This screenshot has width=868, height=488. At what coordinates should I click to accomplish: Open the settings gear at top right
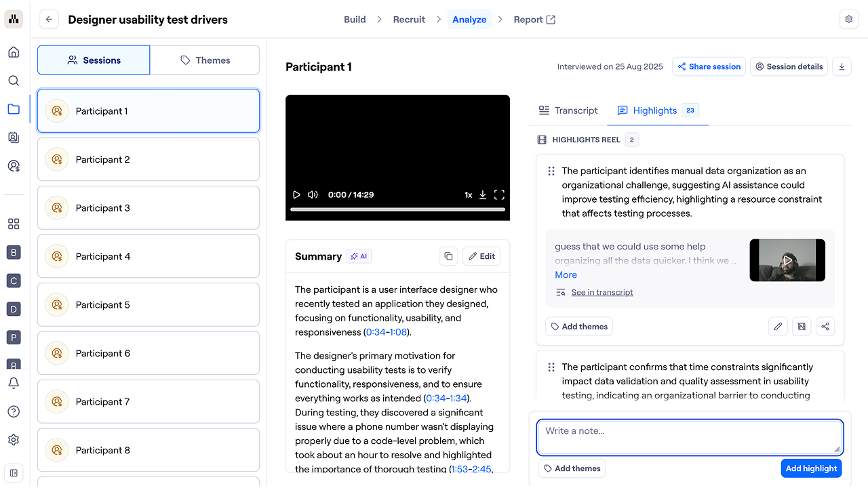point(848,20)
